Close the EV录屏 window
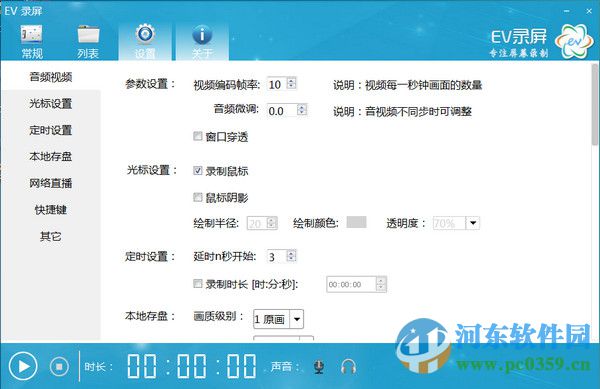The image size is (600, 389). [589, 11]
